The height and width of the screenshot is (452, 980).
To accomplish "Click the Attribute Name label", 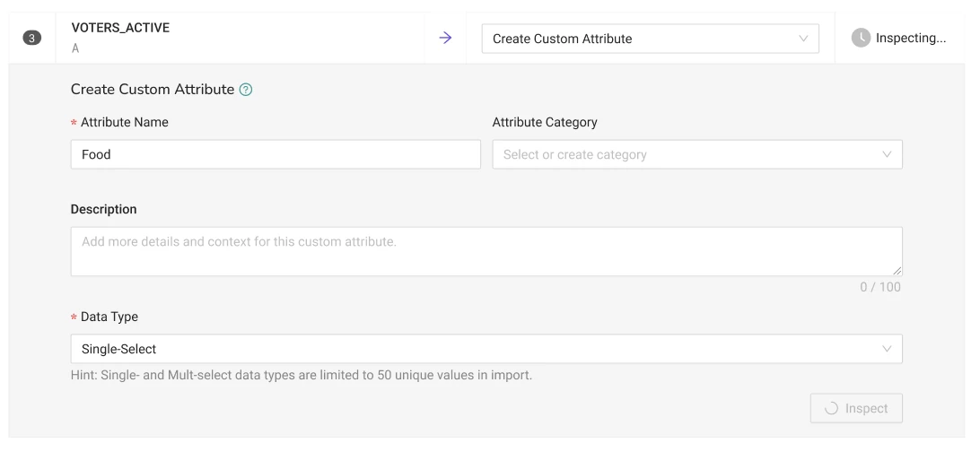I will (x=125, y=122).
